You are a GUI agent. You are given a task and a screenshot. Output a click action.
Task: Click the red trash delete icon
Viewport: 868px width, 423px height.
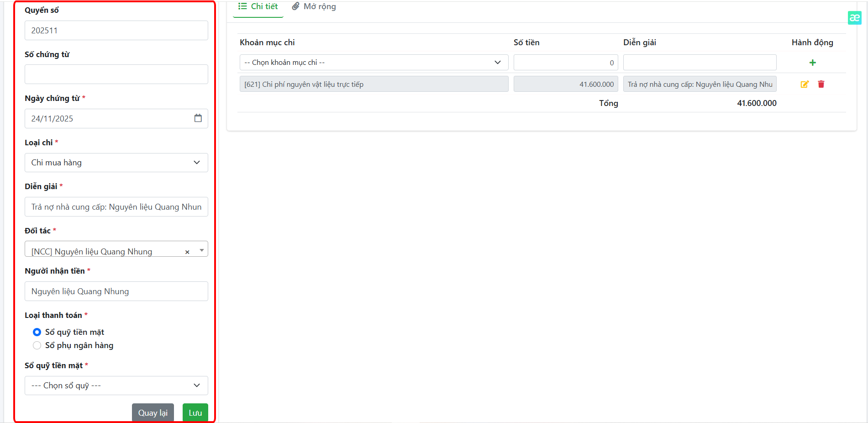click(x=821, y=84)
